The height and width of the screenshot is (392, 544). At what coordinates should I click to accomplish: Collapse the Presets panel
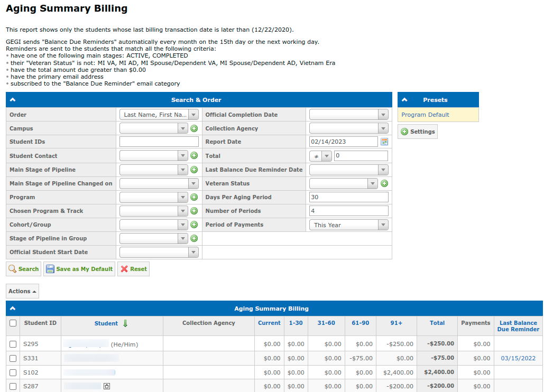coord(404,100)
